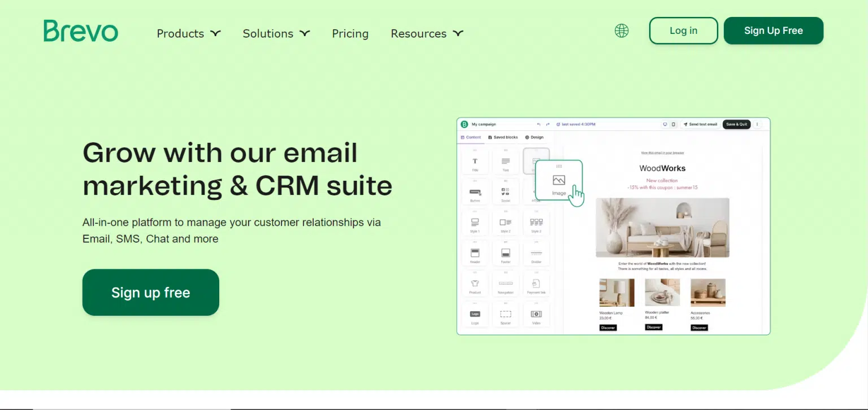Switch to the Saved blocks tab
This screenshot has width=868, height=410.
[x=503, y=137]
